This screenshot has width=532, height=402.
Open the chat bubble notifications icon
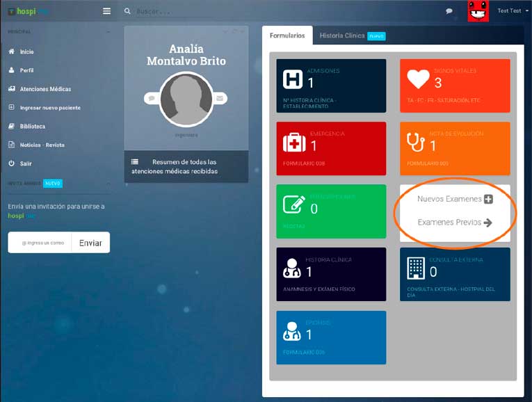point(449,11)
